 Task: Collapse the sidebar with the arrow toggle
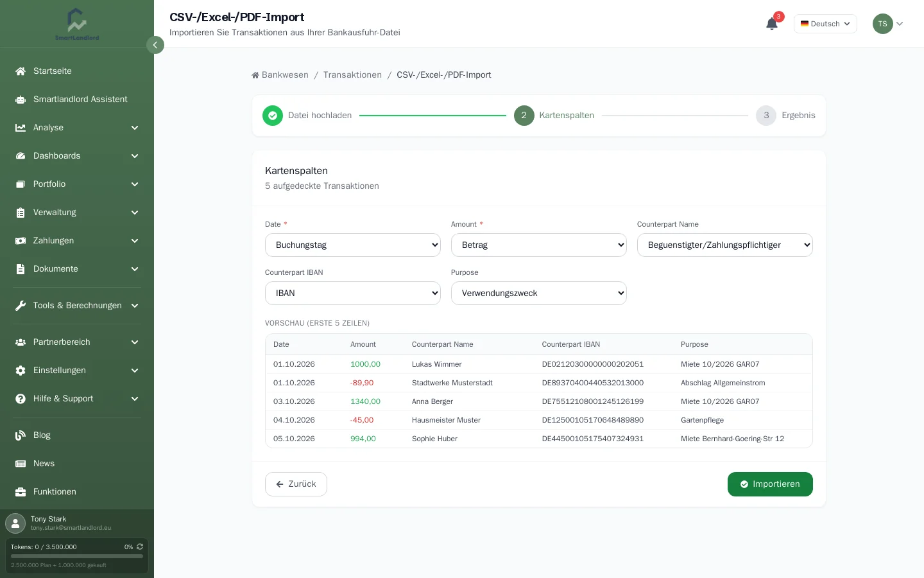(x=155, y=45)
